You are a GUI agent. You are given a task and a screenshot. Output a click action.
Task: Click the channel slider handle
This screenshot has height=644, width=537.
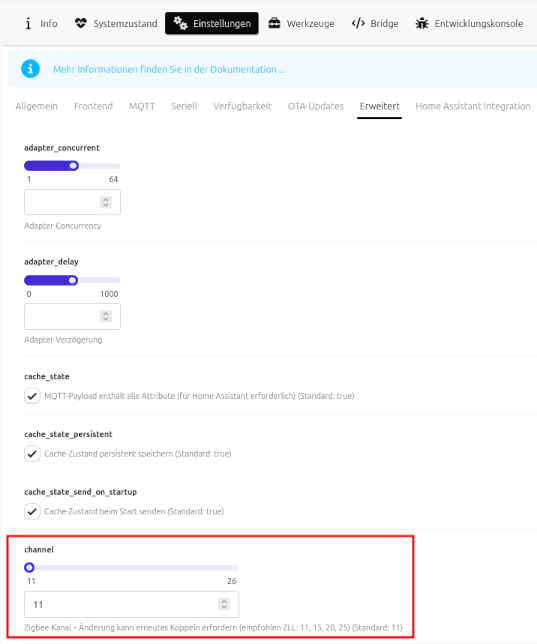coord(29,568)
